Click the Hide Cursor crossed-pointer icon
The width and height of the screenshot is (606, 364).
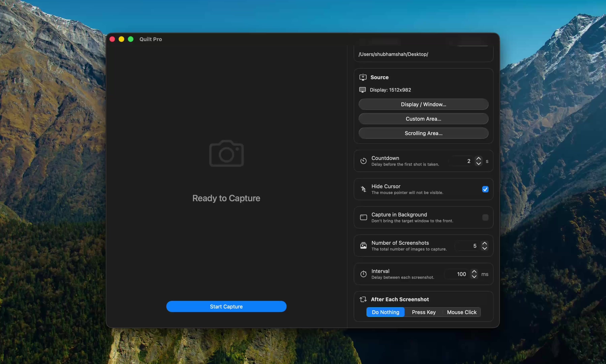coord(363,189)
